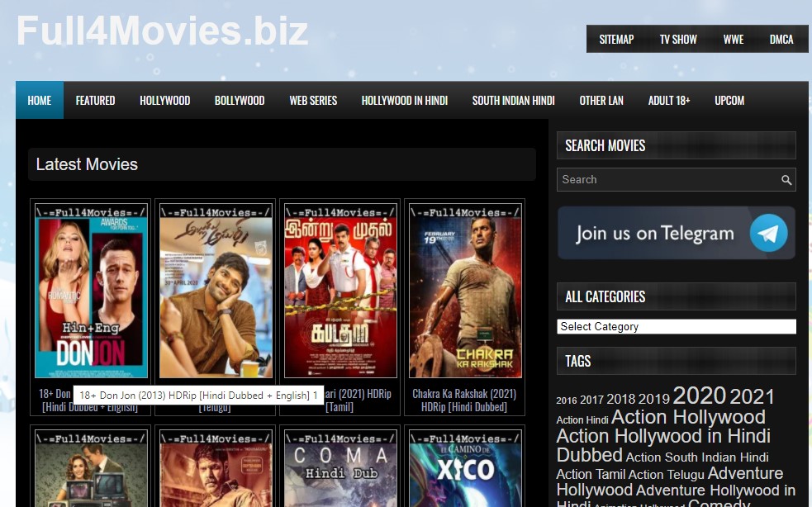
Task: Click the TAGS sidebar heading
Action: coord(578,361)
